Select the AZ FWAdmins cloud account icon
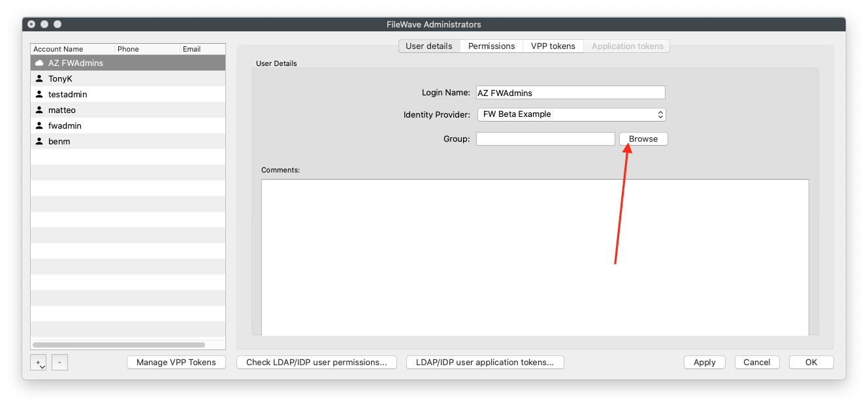The height and width of the screenshot is (407, 868). (x=39, y=63)
